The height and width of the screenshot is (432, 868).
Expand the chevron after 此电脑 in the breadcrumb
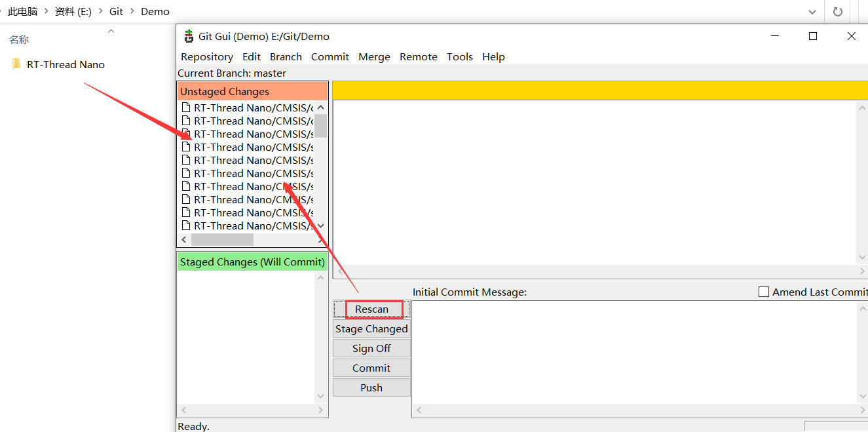[47, 12]
